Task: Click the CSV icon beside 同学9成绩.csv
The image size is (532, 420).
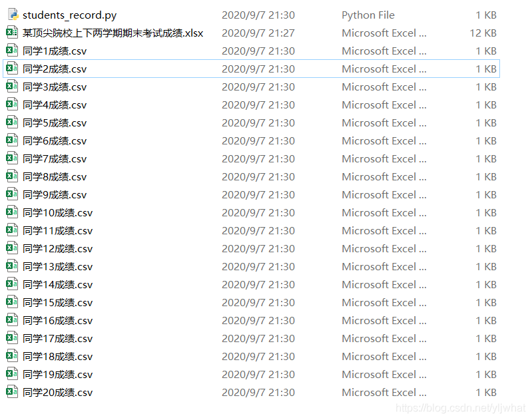Action: click(12, 194)
